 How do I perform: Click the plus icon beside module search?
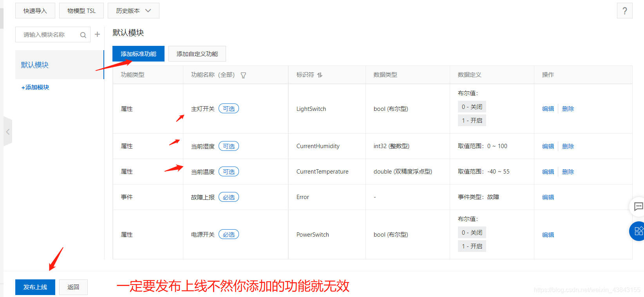97,34
